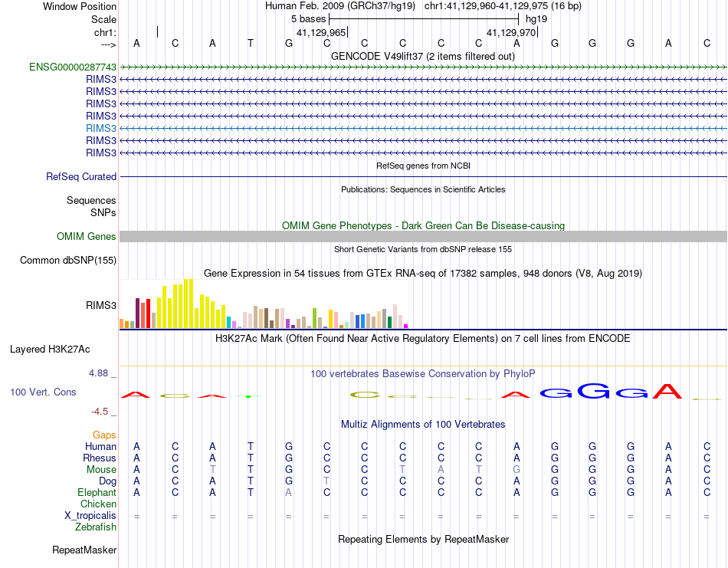Open the GENCODE V49lift37 track title
This screenshot has width=728, height=568.
[423, 56]
